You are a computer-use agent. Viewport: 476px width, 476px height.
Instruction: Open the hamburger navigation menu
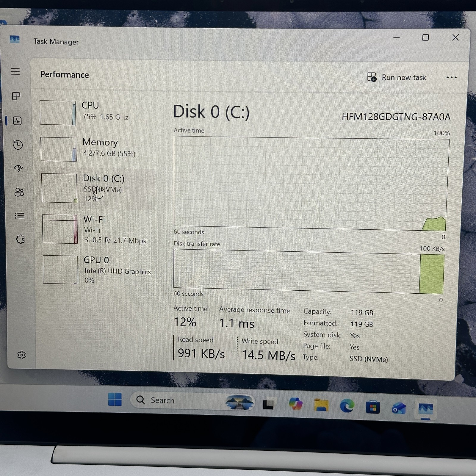(x=15, y=71)
